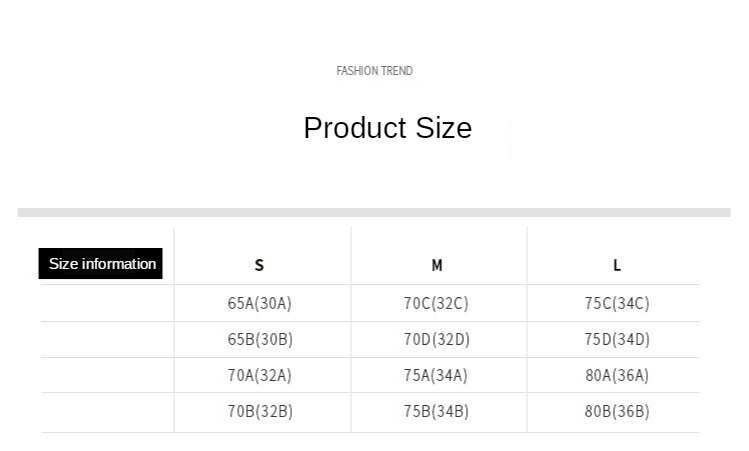Click the Size information label

coord(100,263)
